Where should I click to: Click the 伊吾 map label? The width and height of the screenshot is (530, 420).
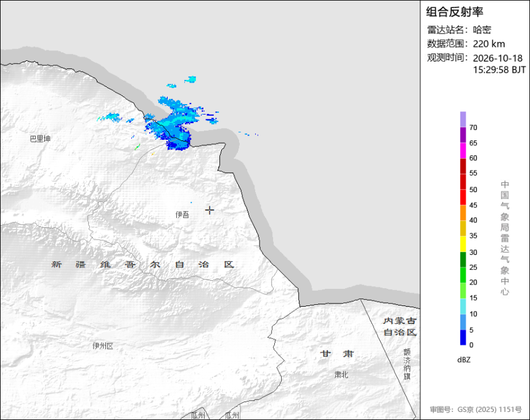(x=182, y=214)
